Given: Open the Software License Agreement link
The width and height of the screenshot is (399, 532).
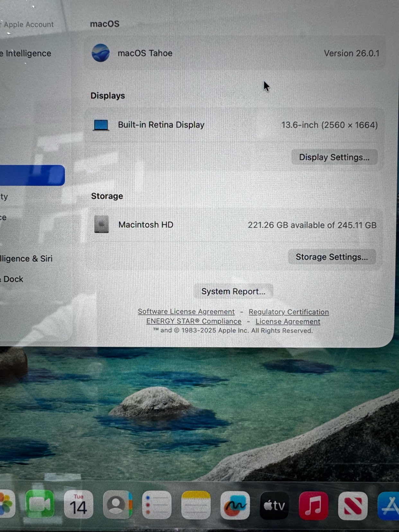Looking at the screenshot, I should tap(186, 312).
